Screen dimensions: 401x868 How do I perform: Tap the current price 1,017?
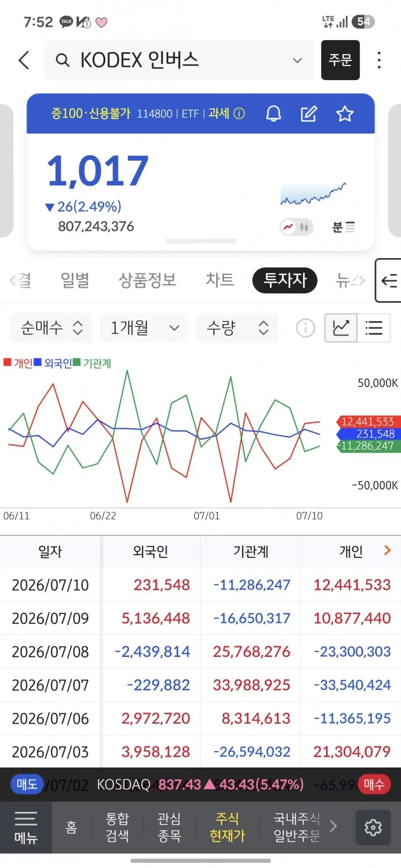pos(98,171)
